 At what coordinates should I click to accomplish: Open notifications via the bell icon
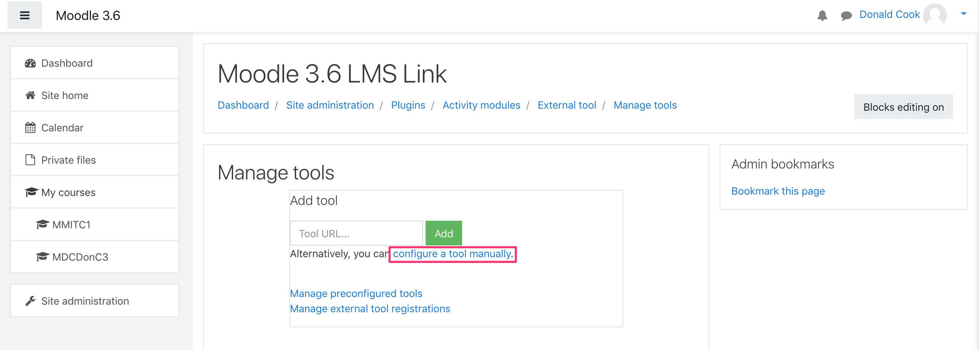823,15
